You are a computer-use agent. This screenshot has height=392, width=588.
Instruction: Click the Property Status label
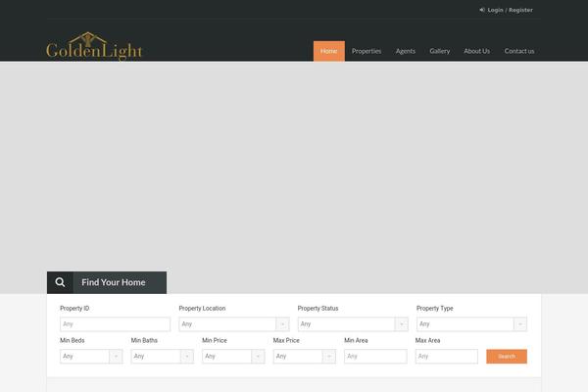318,309
